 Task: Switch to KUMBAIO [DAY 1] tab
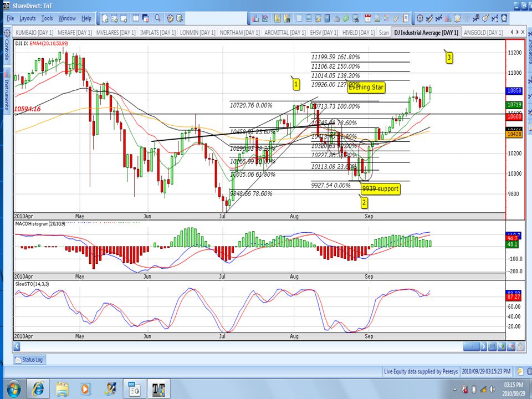(34, 33)
